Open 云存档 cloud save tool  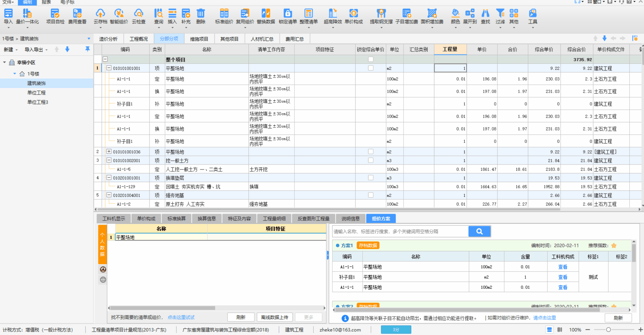(100, 13)
